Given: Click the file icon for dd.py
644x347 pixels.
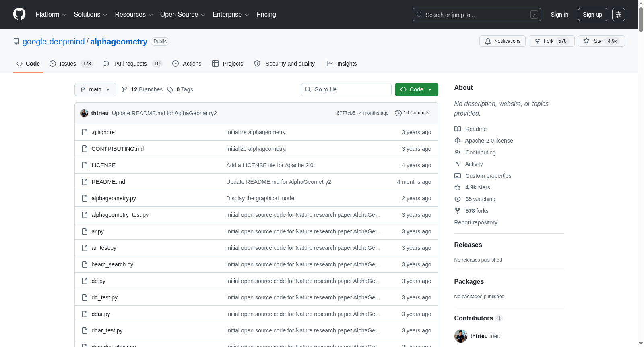Looking at the screenshot, I should click(x=85, y=281).
